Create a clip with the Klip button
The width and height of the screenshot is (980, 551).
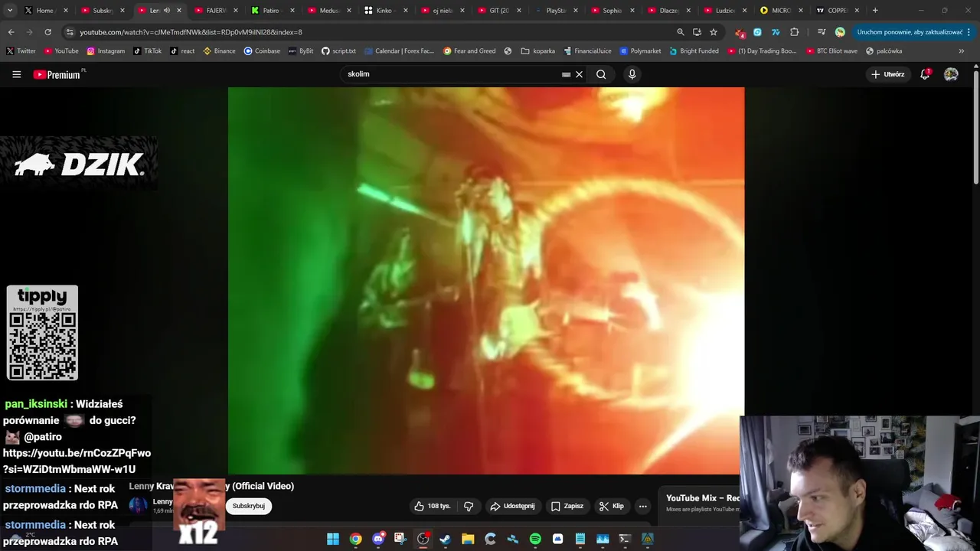click(x=611, y=506)
